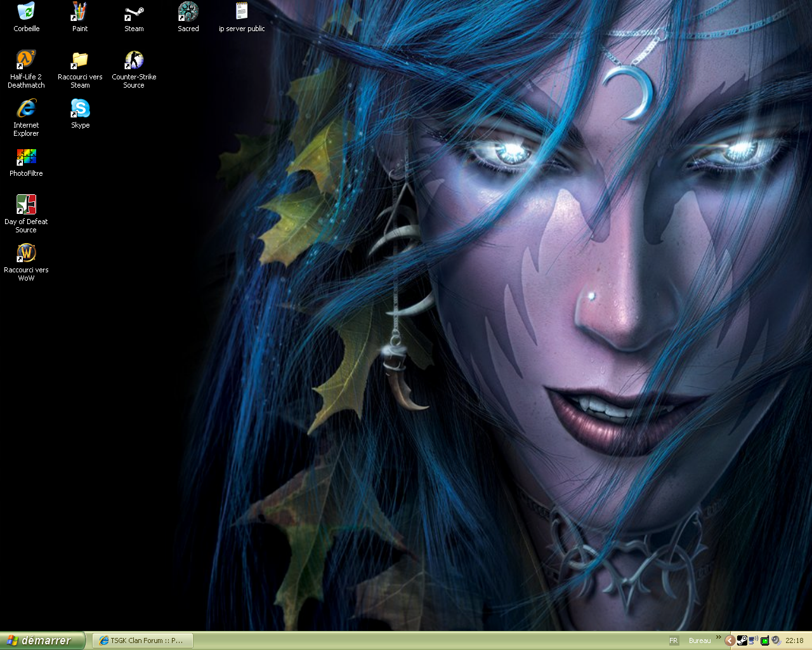Expand hidden system tray icons arrow
Viewport: 812px width, 650px height.
click(730, 640)
